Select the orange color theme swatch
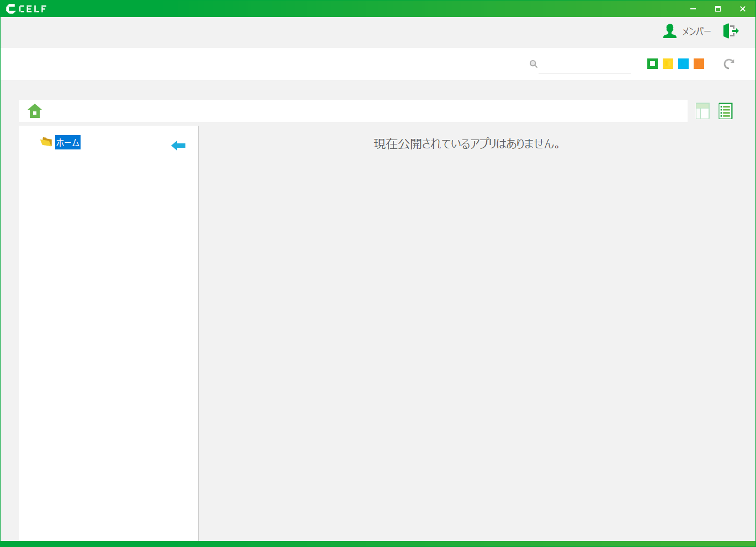This screenshot has width=756, height=547. pos(699,64)
